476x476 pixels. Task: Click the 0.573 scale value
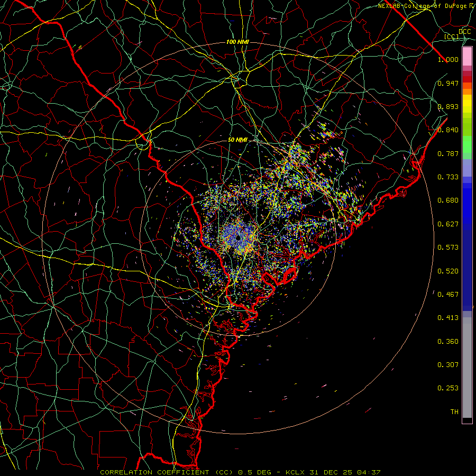448,248
